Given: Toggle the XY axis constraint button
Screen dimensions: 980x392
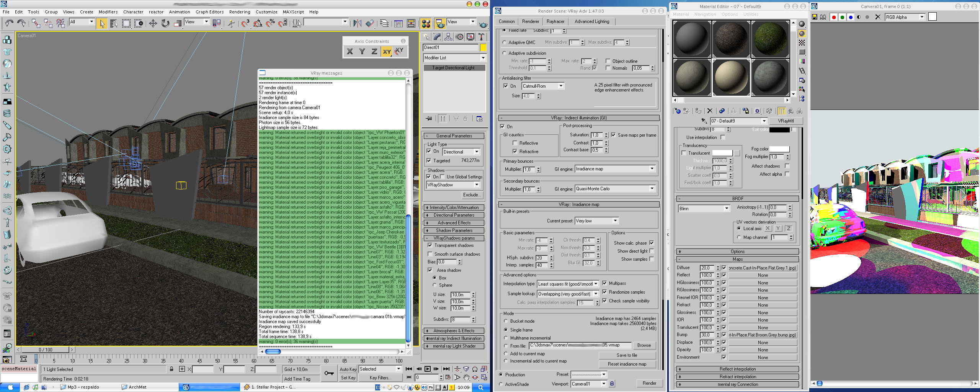Looking at the screenshot, I should [x=387, y=51].
